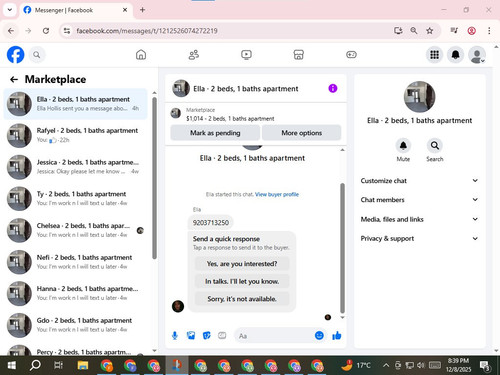Click the conversation list scrollbar

click(154, 178)
